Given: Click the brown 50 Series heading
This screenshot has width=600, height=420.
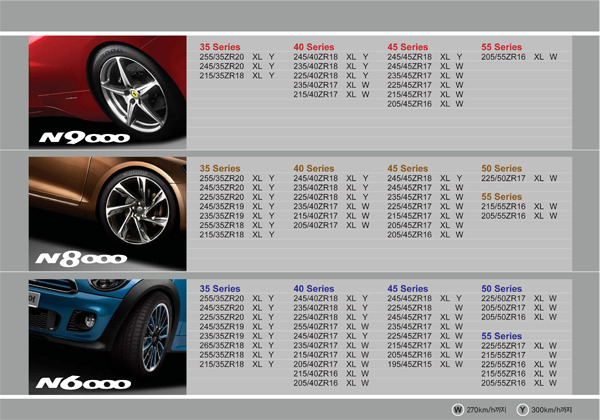Looking at the screenshot, I should 502,168.
